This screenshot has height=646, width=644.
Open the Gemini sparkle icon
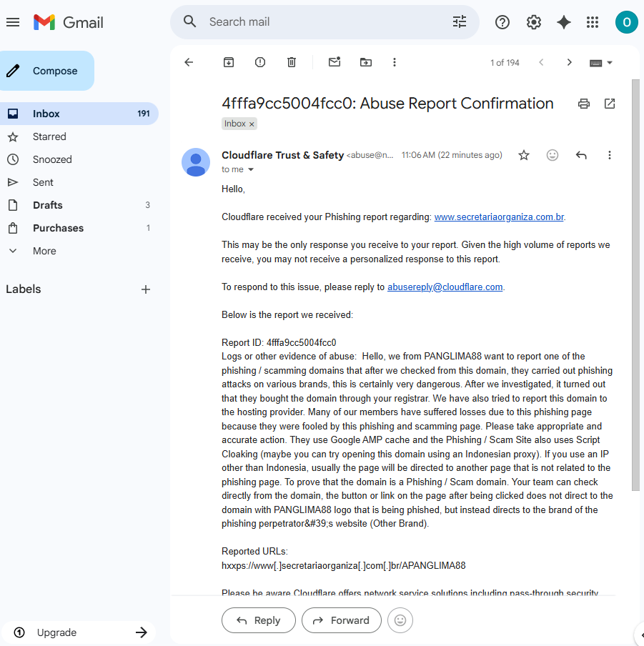point(564,22)
